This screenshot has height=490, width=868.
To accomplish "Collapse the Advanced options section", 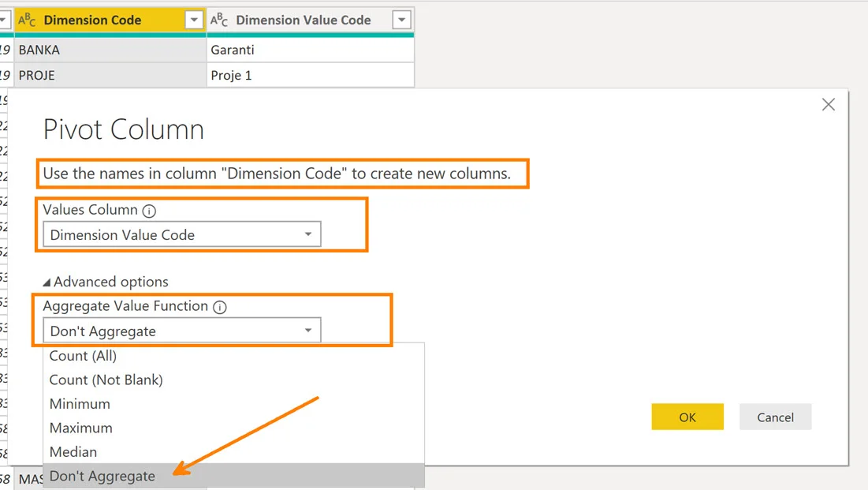I will tap(105, 282).
